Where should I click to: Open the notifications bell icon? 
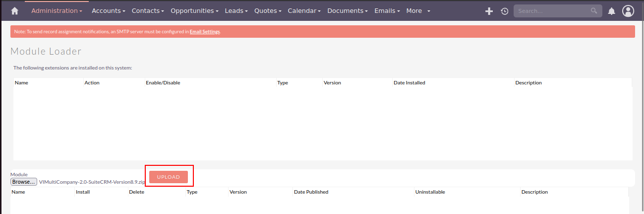(612, 11)
